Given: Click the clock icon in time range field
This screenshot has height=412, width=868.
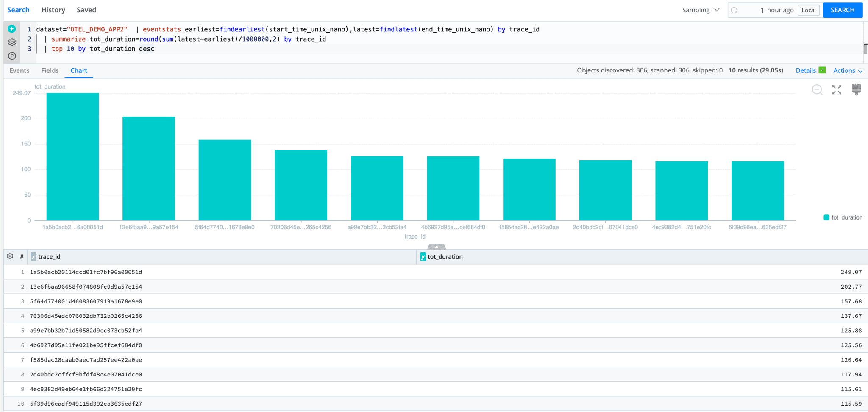Looking at the screenshot, I should [x=734, y=10].
